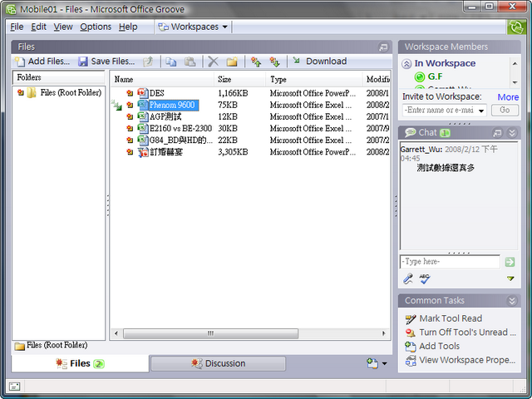
Task: Click the Groove logo icon at top right
Action: click(x=516, y=27)
